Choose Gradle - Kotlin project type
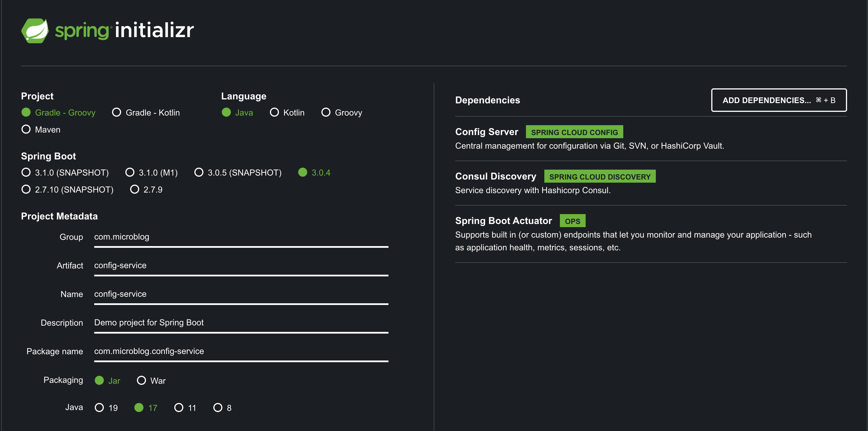Screen dimensions: 868x431 pyautogui.click(x=117, y=112)
